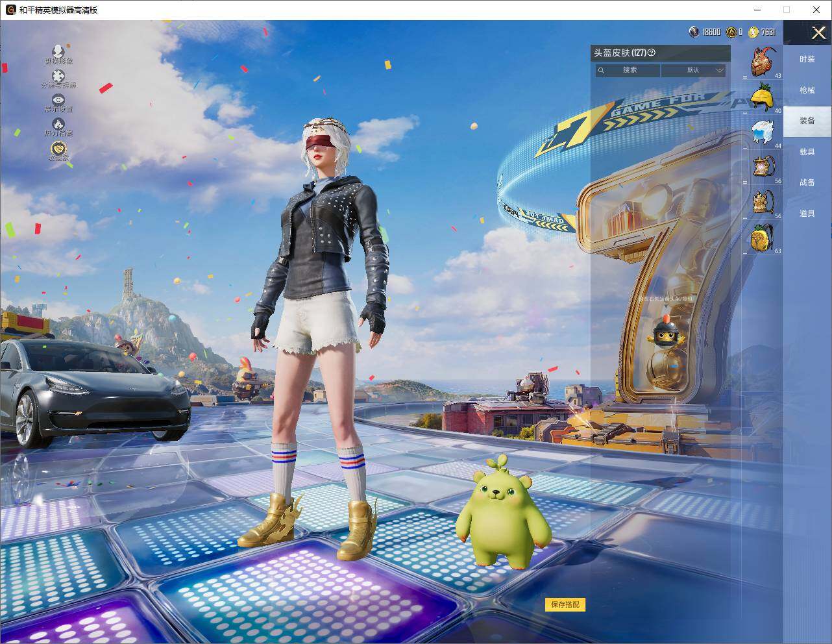Open the help icon beside 头盔皮肤 (127)
Image resolution: width=832 pixels, height=644 pixels.
click(652, 53)
